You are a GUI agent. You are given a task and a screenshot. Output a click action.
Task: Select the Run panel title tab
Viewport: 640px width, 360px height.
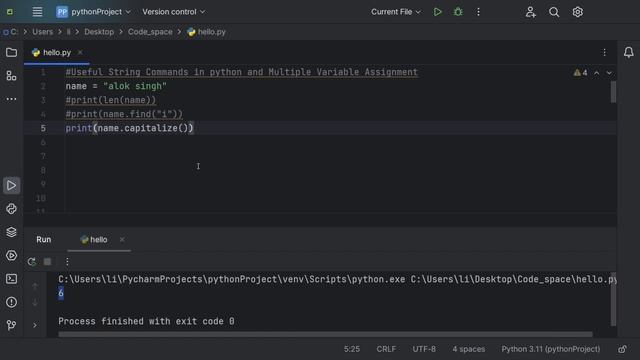[x=44, y=240]
